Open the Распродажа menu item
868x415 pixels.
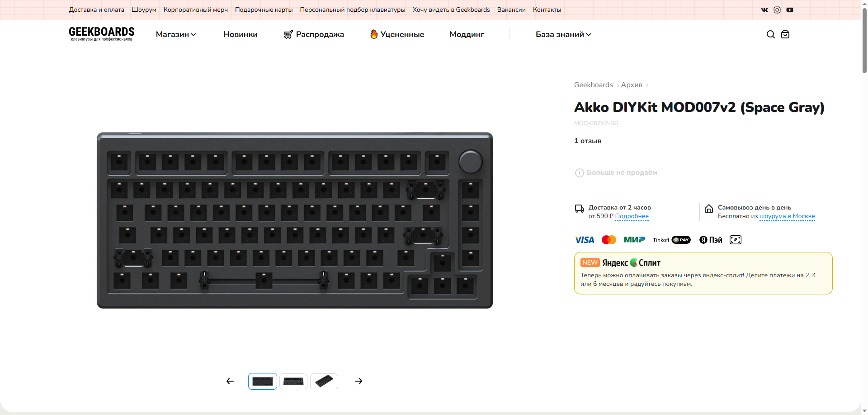tap(314, 34)
